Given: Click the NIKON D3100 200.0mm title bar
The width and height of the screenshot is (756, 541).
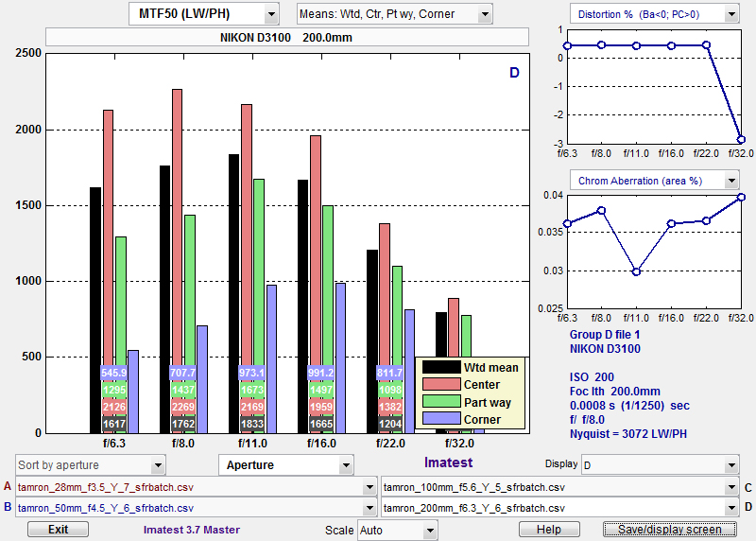Looking at the screenshot, I should tap(287, 37).
